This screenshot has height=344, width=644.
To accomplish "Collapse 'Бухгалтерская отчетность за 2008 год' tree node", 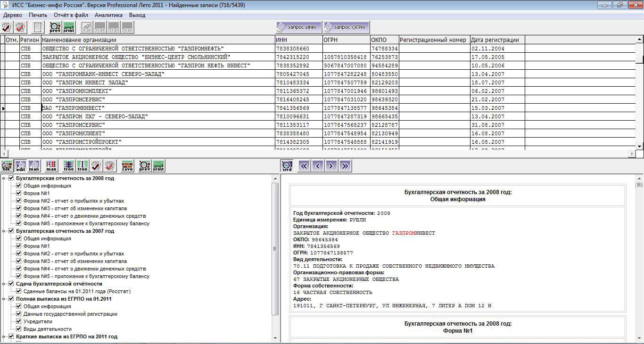I will tap(4, 178).
